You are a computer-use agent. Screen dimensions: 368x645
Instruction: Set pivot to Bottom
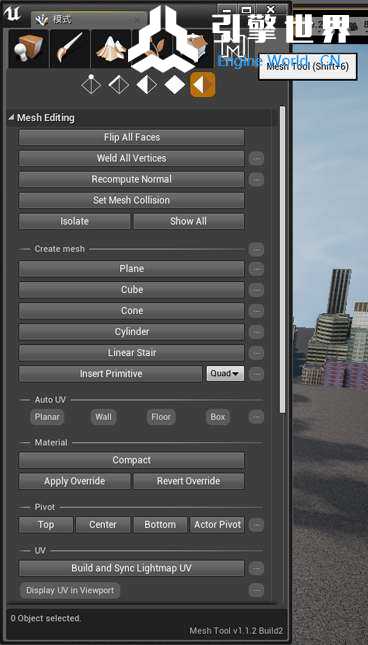pyautogui.click(x=160, y=525)
